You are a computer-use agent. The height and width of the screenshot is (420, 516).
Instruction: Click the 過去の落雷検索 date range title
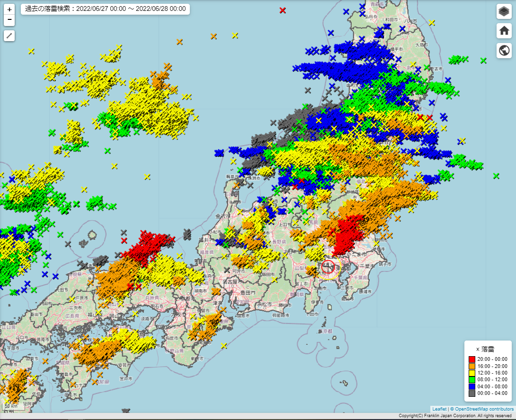[x=106, y=9]
